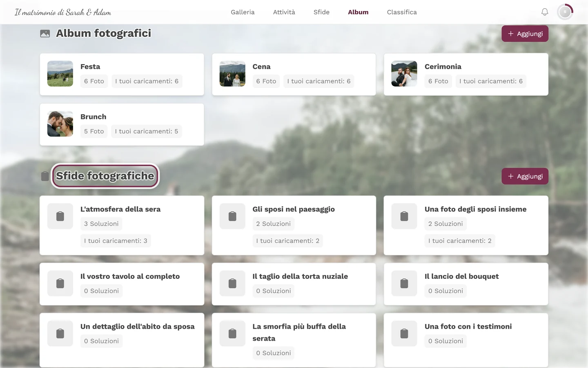Navigate to the Classifica tab
The height and width of the screenshot is (368, 588).
pos(402,12)
